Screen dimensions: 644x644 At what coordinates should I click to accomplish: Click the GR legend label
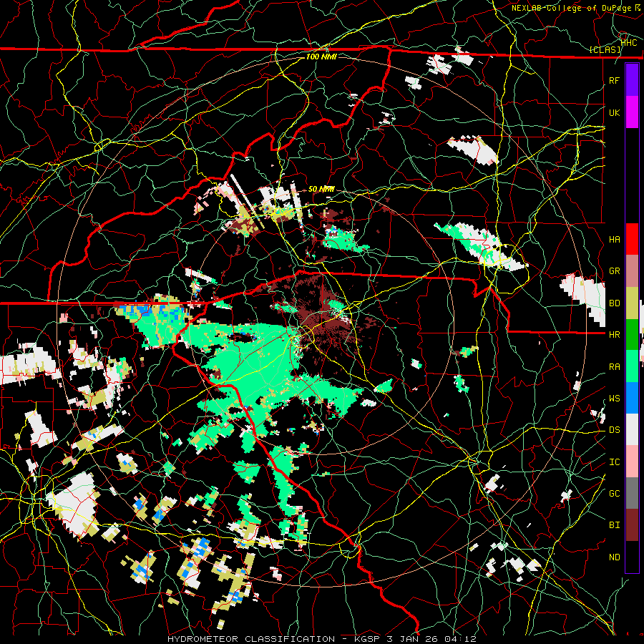614,271
